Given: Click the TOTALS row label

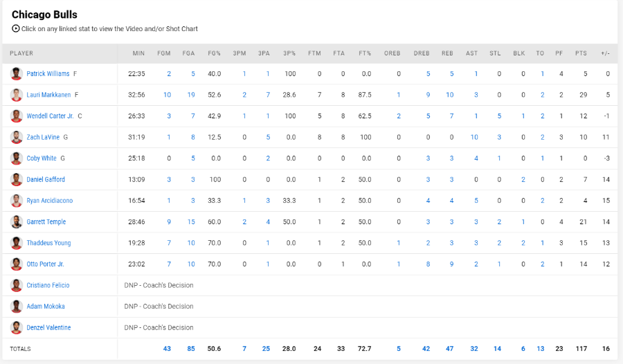Looking at the screenshot, I should pos(20,349).
